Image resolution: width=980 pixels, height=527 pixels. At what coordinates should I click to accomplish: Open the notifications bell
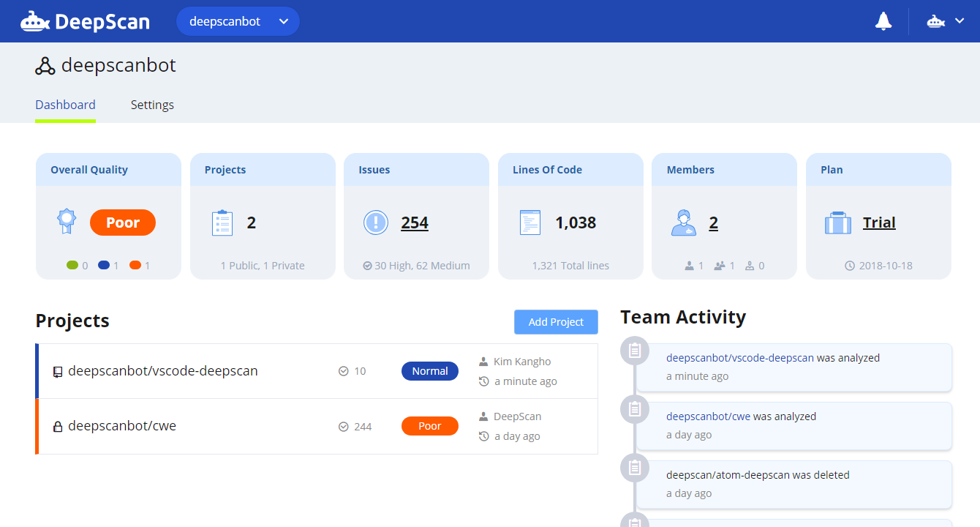[883, 21]
